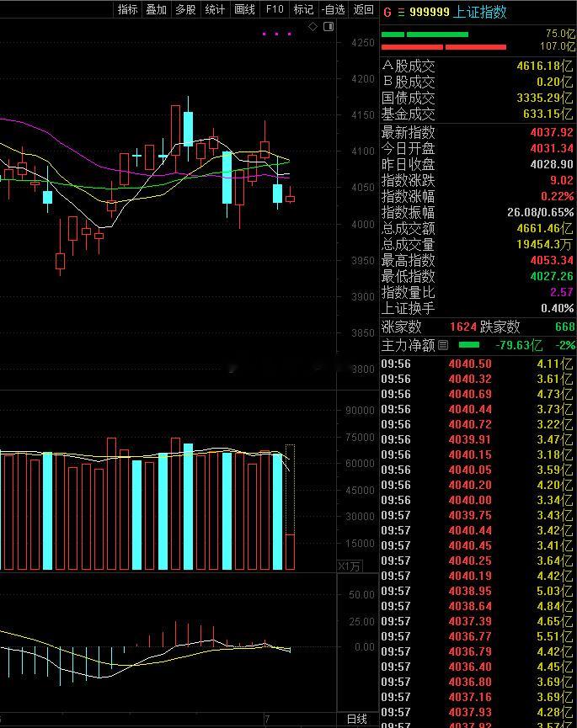Open the 主力净额 detail icon
This screenshot has width=577, height=728.
443,345
